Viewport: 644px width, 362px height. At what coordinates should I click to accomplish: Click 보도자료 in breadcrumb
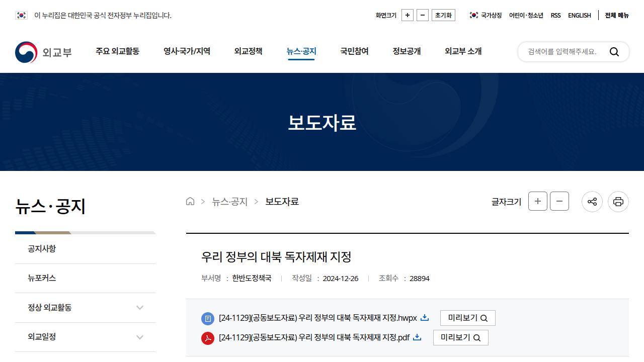coord(282,202)
